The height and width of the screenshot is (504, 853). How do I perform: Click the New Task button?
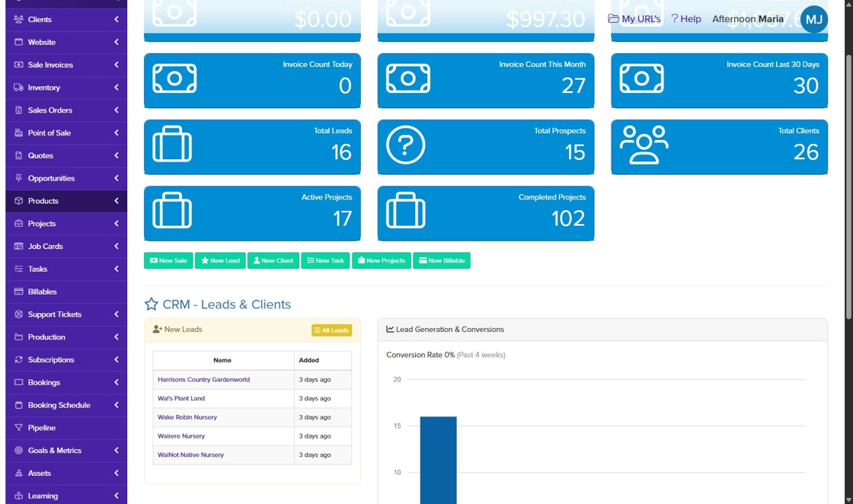(325, 260)
